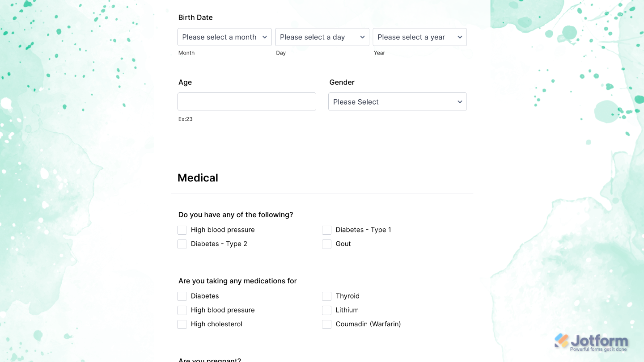
Task: Check the Lithium medication checkbox
Action: click(x=326, y=310)
